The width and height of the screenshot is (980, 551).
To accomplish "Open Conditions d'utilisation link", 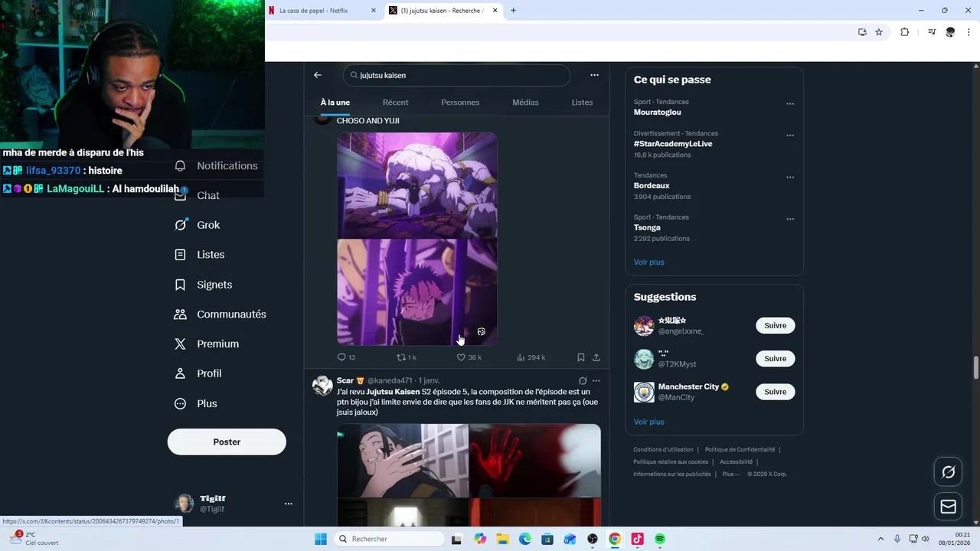I will pos(663,450).
